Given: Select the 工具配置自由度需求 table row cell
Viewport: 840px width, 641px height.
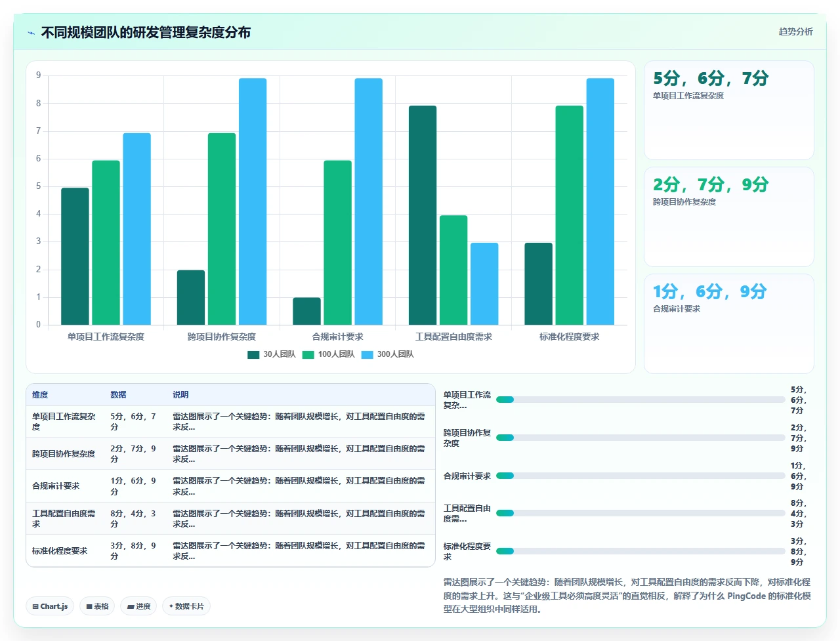Looking at the screenshot, I should [65, 518].
